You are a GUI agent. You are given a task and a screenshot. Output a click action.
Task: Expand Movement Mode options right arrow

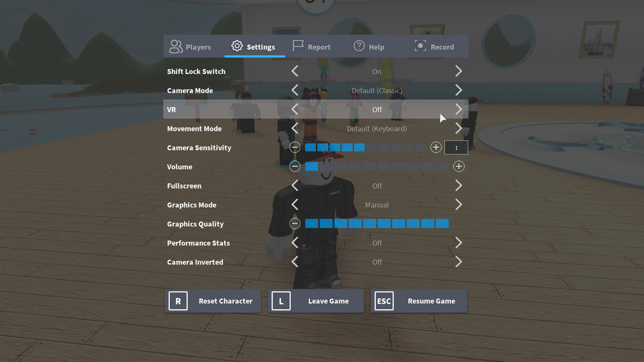tap(459, 128)
